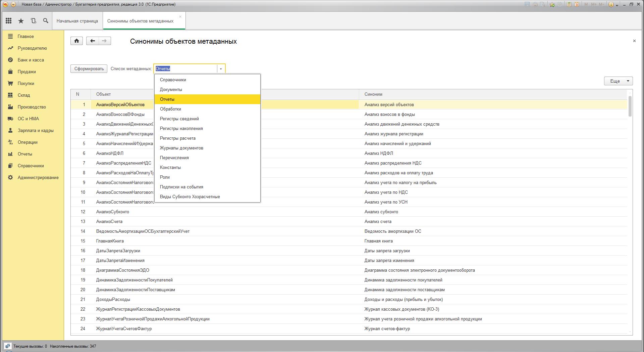Click the N column header
Viewport: 644px width, 352px height.
[80, 94]
